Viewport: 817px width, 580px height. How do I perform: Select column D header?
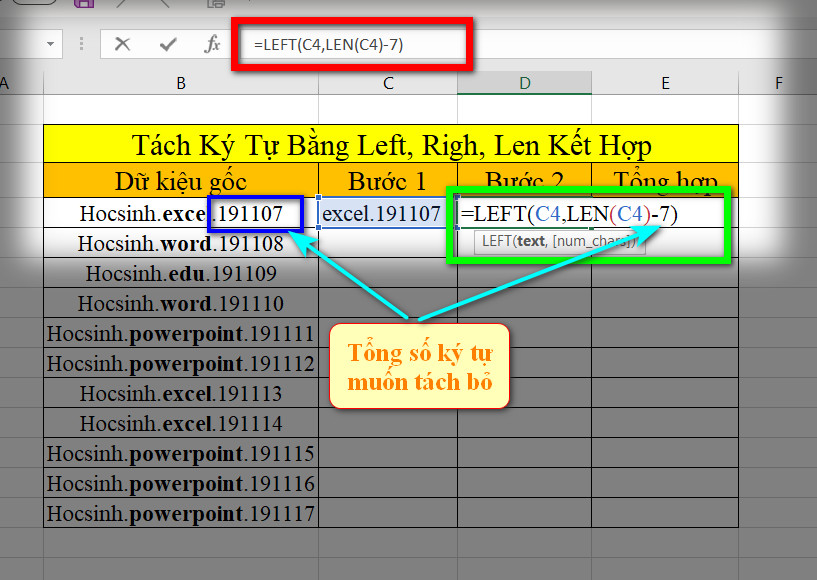click(525, 83)
